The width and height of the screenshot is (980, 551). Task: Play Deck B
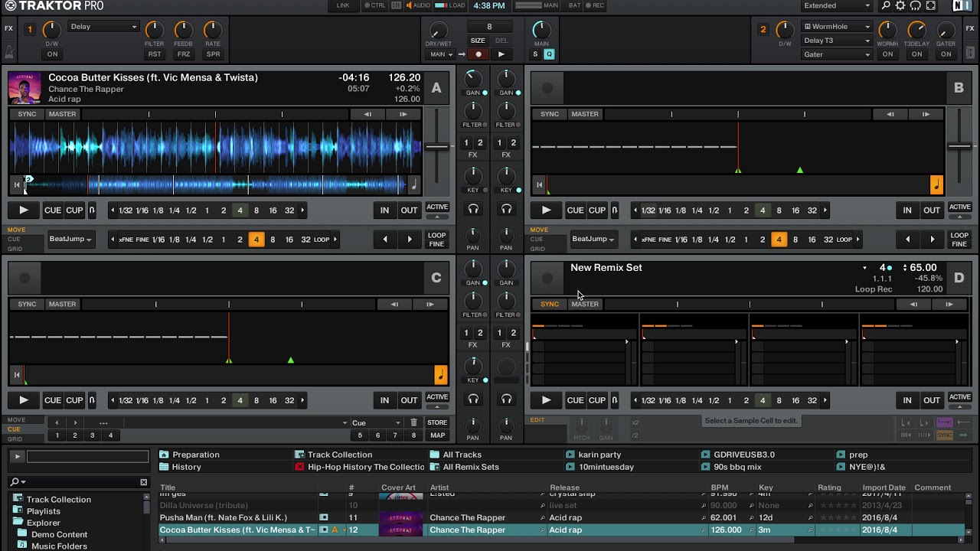[x=546, y=210]
